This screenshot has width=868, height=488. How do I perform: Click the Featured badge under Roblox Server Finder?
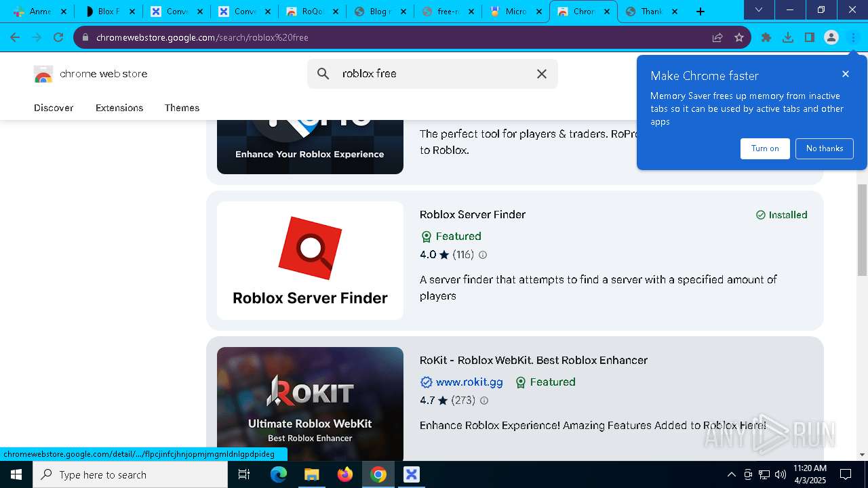pos(451,236)
